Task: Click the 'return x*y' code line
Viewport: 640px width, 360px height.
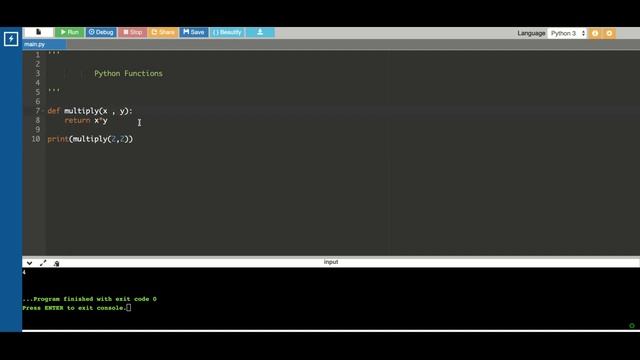Action: (x=86, y=120)
